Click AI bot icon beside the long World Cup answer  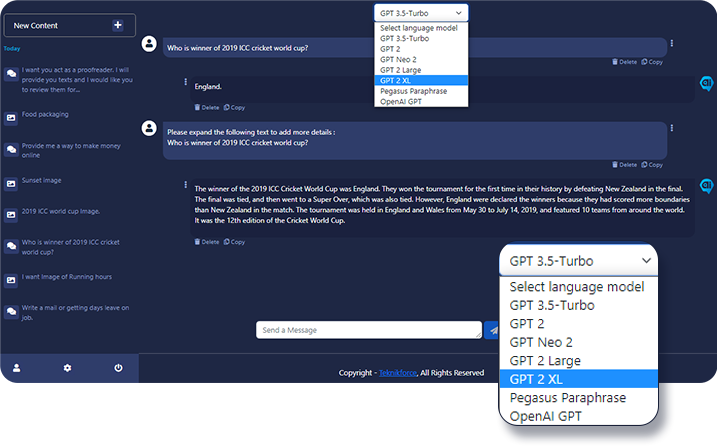click(706, 186)
